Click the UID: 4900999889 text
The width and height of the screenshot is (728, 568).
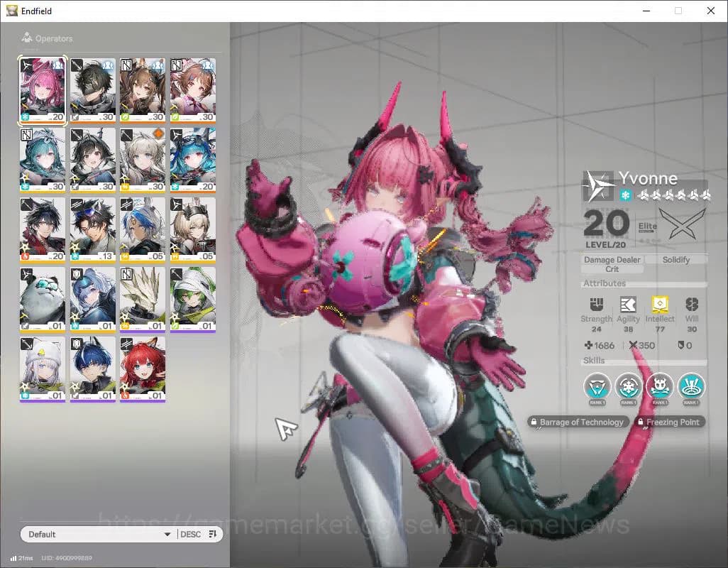pyautogui.click(x=67, y=558)
